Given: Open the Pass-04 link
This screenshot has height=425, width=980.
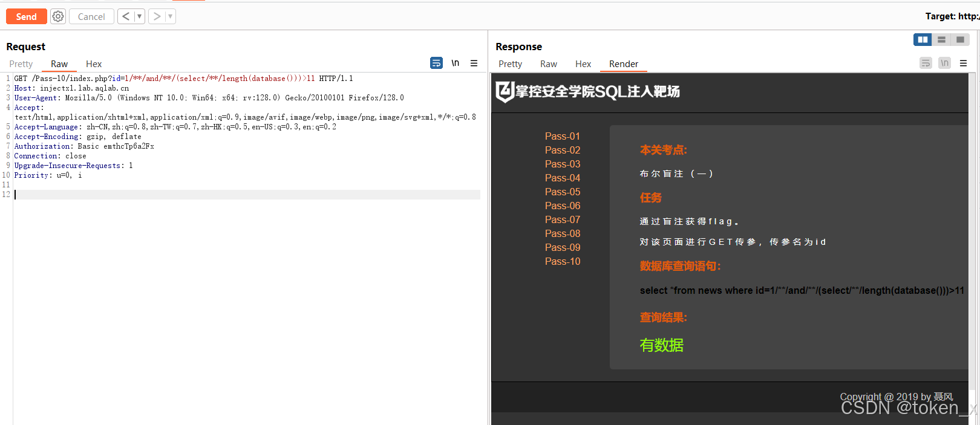Looking at the screenshot, I should pyautogui.click(x=562, y=178).
